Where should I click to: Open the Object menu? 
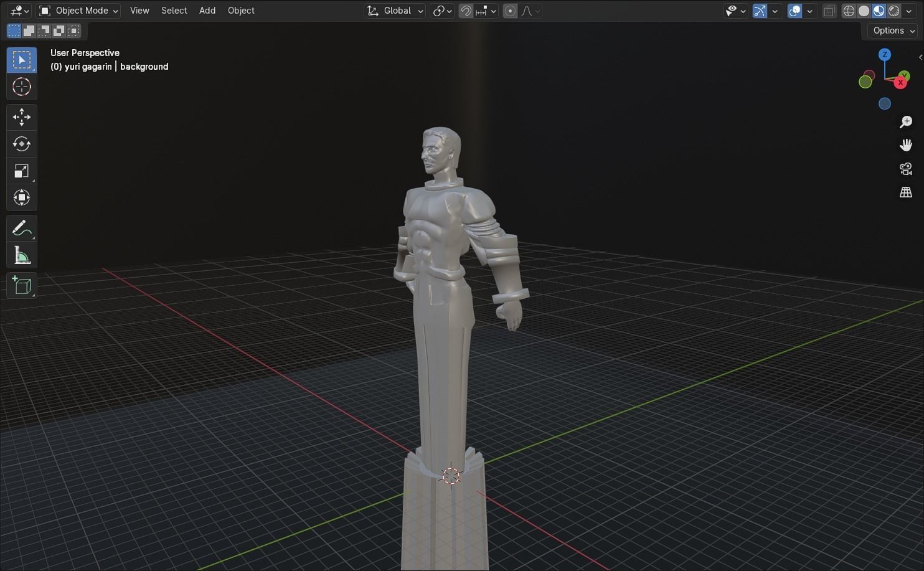[241, 11]
